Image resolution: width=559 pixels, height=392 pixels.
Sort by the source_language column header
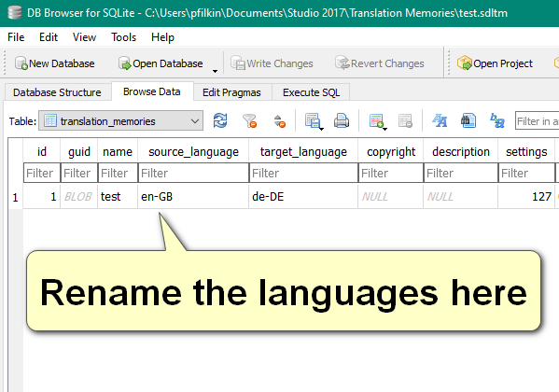point(193,151)
